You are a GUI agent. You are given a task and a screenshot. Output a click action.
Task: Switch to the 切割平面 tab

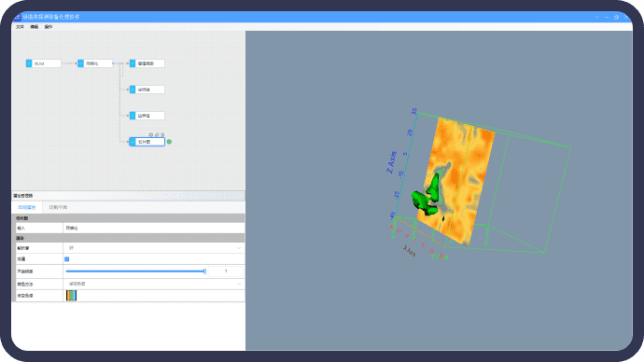(58, 207)
